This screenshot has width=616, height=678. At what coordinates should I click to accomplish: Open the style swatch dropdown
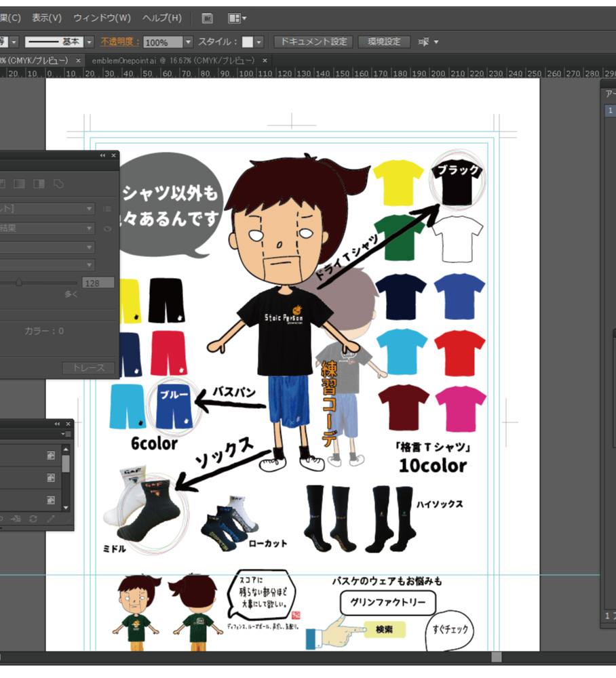coord(258,42)
